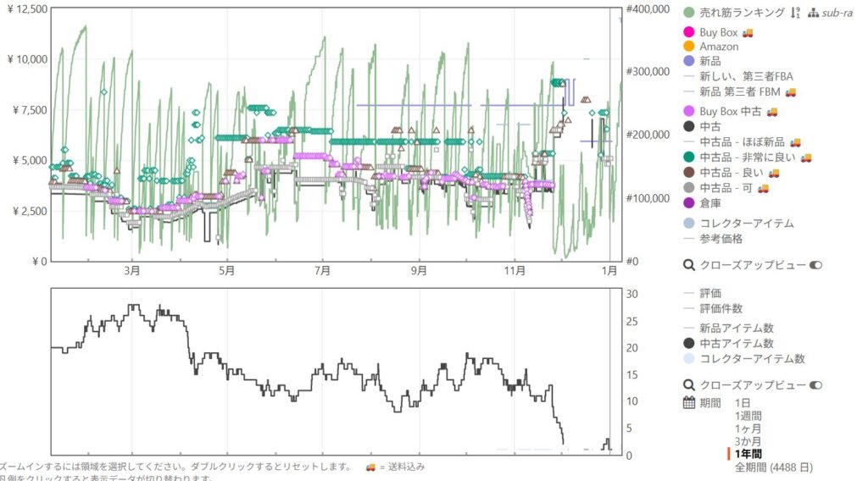The height and width of the screenshot is (481, 868).
Task: Toggle the 中古アイテム数 series visibility
Action: (x=736, y=343)
